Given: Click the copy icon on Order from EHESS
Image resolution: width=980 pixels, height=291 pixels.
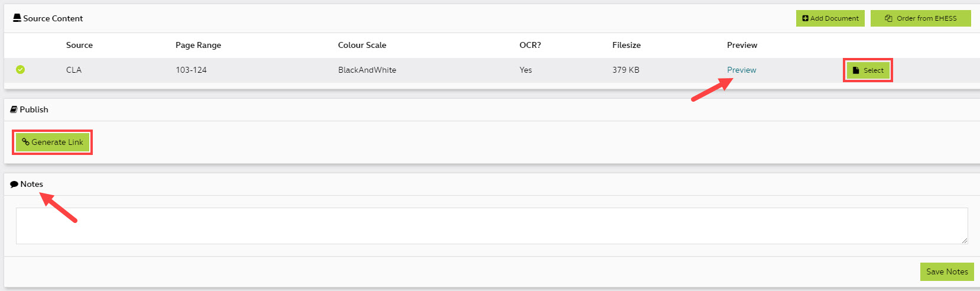Looking at the screenshot, I should point(888,18).
